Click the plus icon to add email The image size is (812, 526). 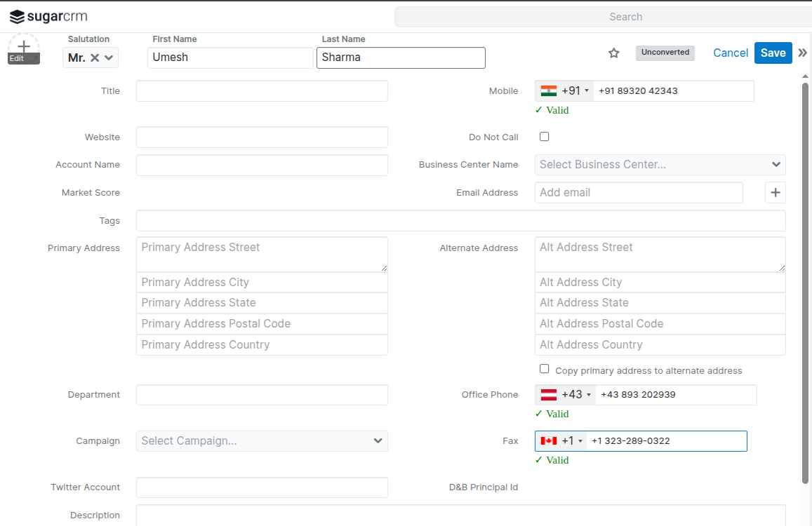click(x=775, y=193)
